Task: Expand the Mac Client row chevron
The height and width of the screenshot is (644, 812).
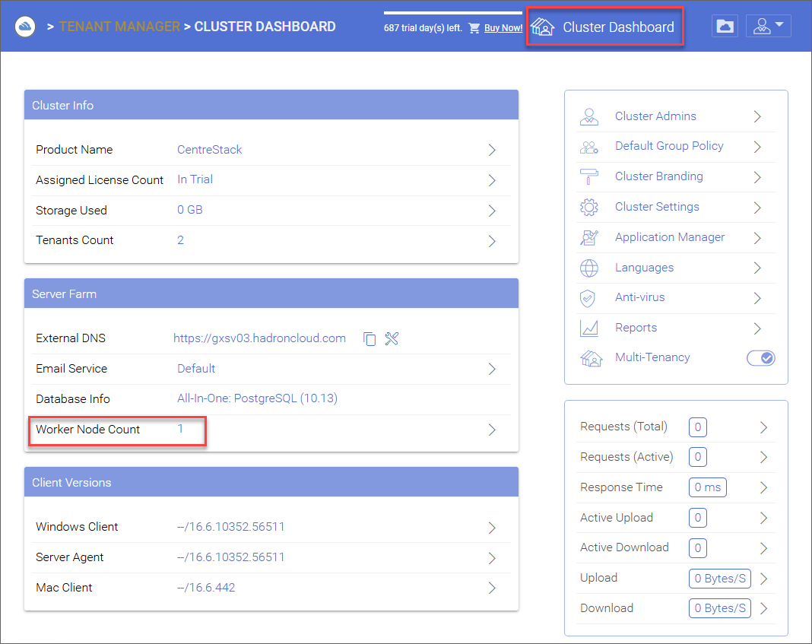Action: [491, 588]
